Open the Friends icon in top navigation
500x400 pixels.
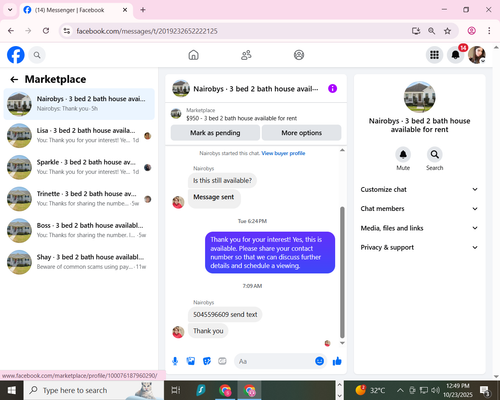coord(246,55)
